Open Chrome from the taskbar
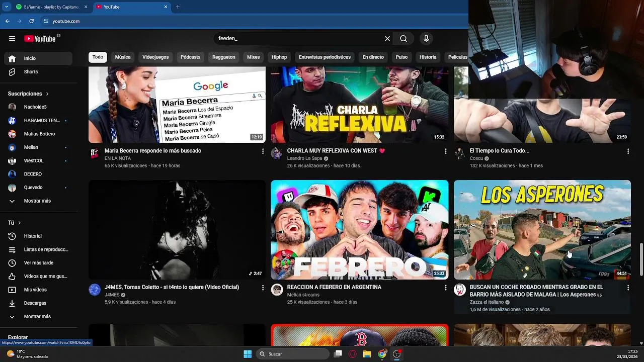Image resolution: width=644 pixels, height=362 pixels. click(382, 354)
